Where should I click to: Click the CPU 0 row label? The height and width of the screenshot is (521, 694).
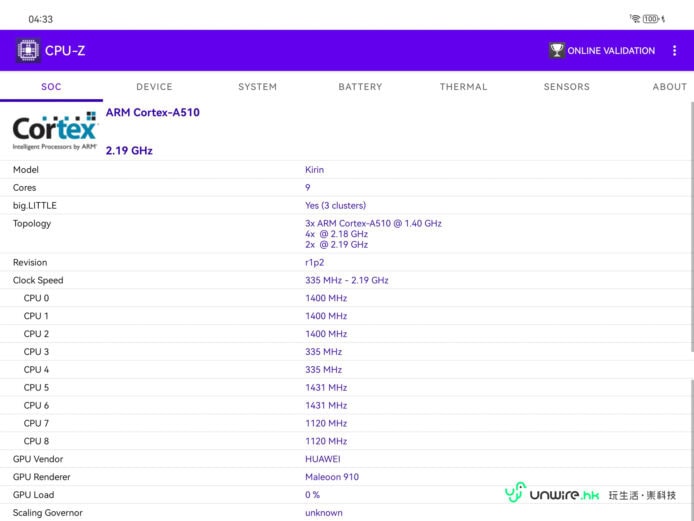coord(36,298)
